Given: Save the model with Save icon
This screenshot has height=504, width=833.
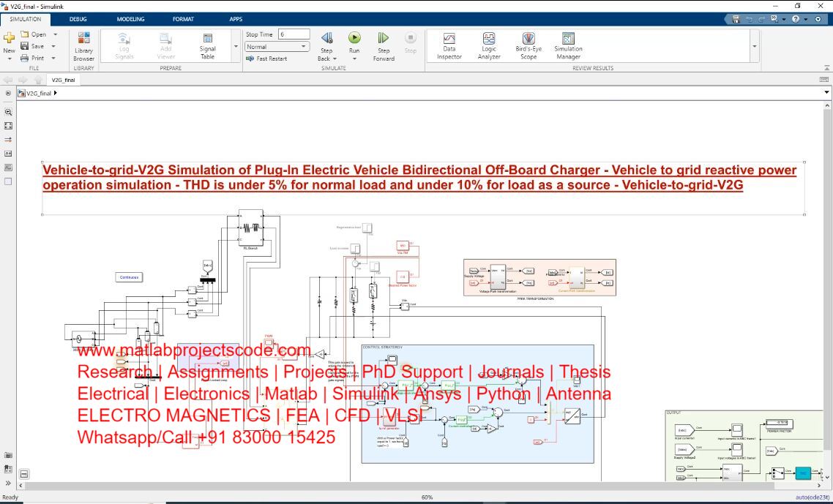Looking at the screenshot, I should click(32, 46).
